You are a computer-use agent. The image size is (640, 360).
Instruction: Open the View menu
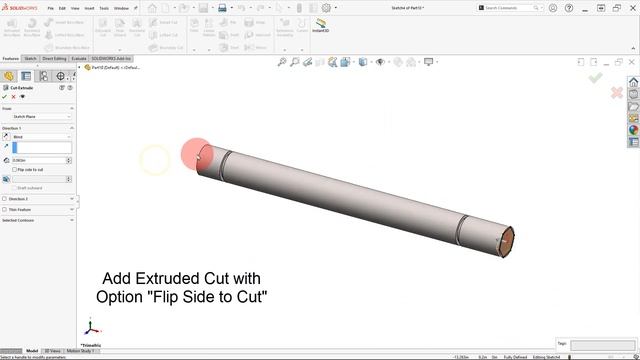(75, 8)
